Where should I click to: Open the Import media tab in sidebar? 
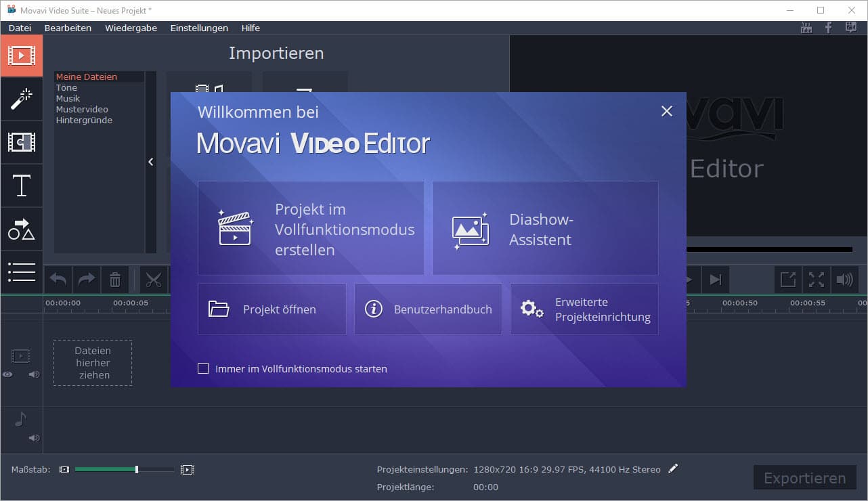(21, 56)
